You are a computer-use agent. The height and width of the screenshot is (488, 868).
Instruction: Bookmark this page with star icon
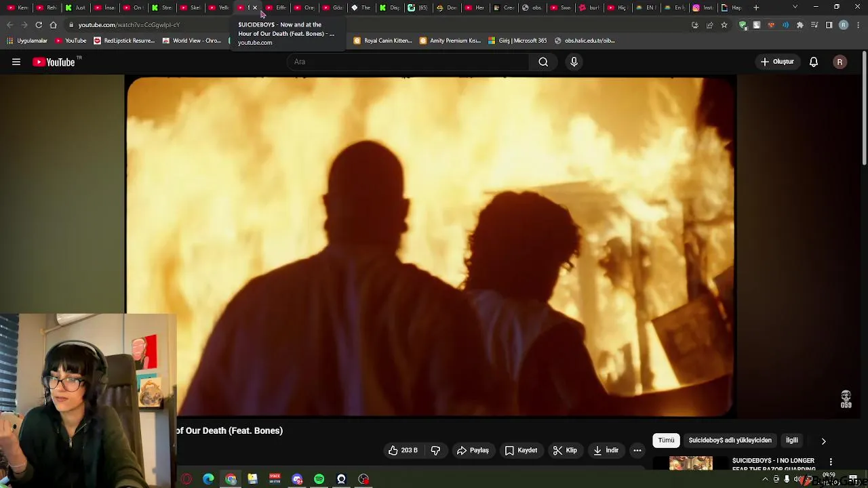pyautogui.click(x=724, y=25)
